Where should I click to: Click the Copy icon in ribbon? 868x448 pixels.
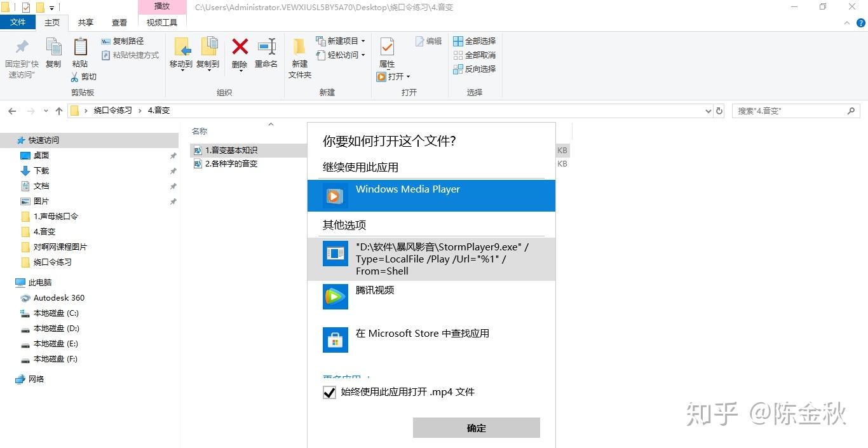pyautogui.click(x=53, y=53)
